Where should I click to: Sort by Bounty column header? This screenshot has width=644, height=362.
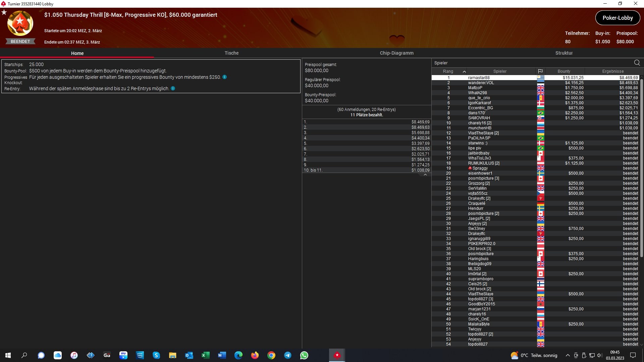coord(564,71)
